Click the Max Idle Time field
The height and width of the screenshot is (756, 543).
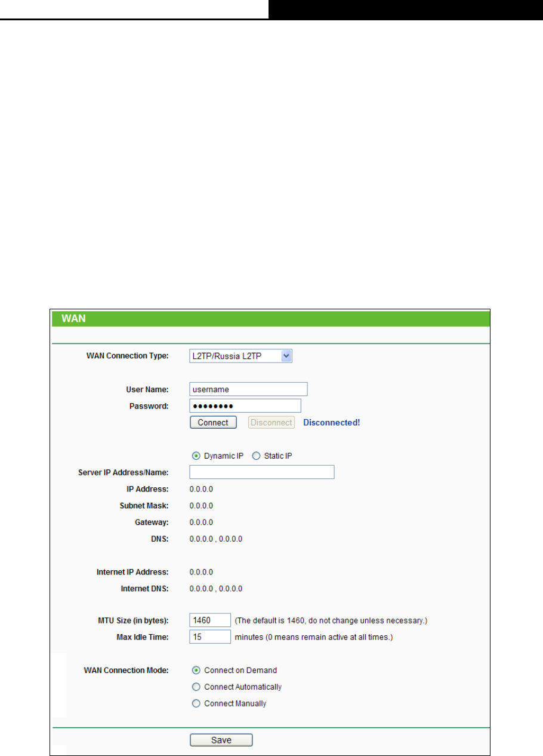(210, 637)
